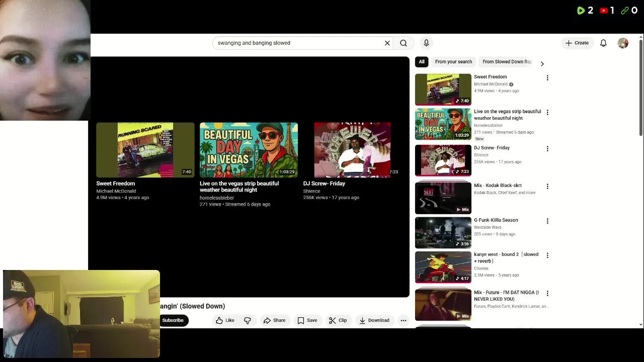Open options menu for G-Funk-Killla Season

tap(547, 221)
